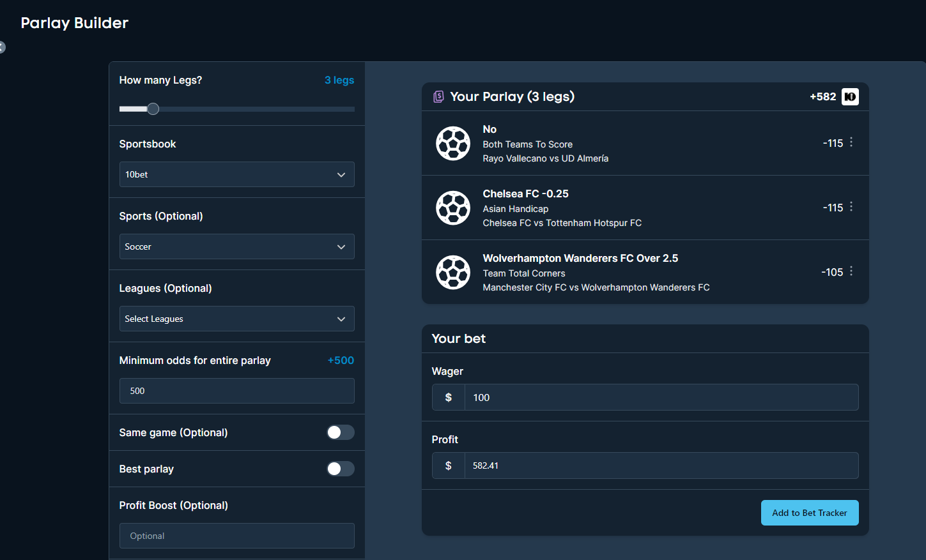
Task: Click the dollar sign next to Wager
Action: tap(449, 397)
